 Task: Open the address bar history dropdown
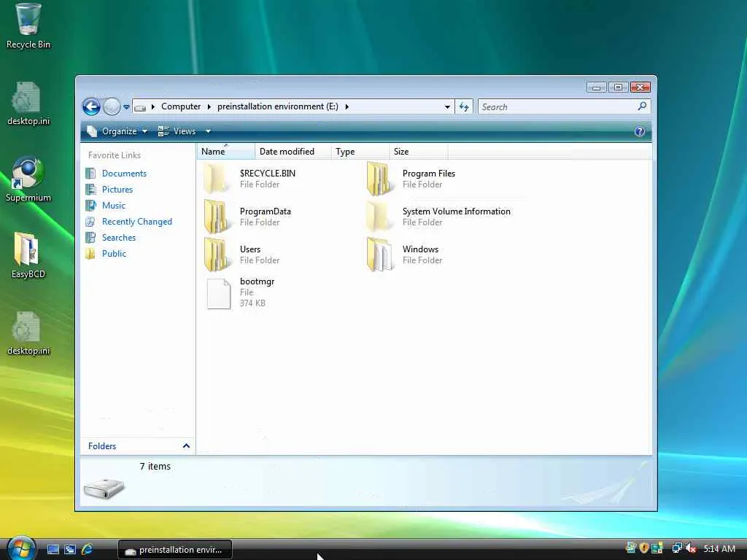point(447,106)
